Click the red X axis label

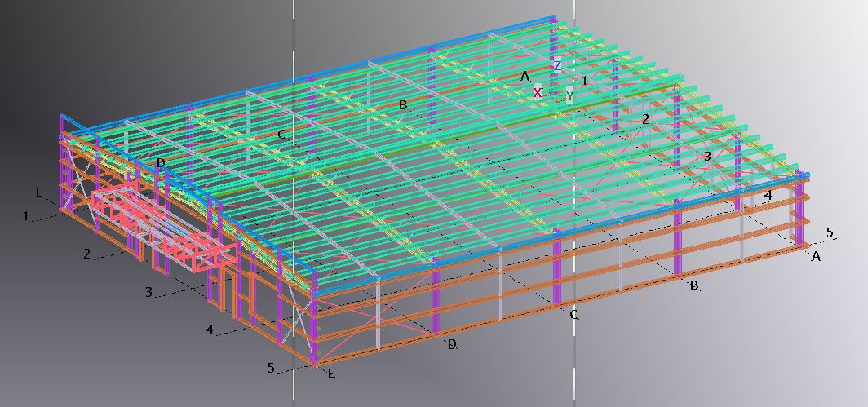[x=538, y=93]
